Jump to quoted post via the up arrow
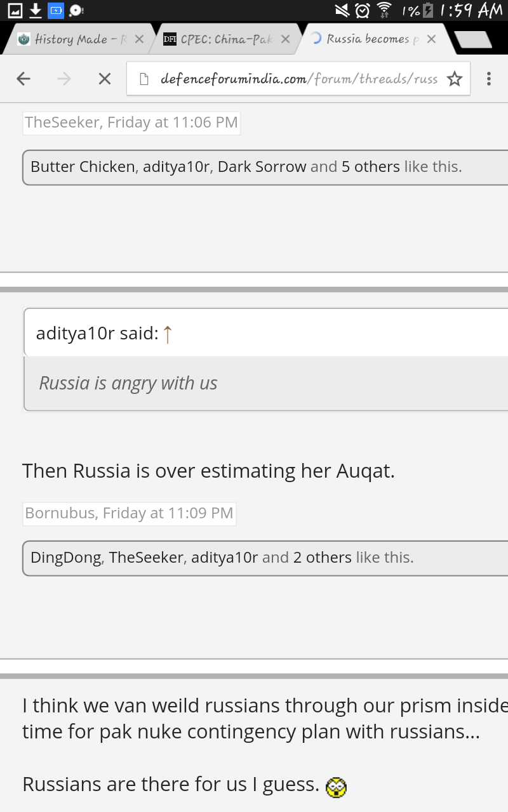Screen dimensions: 508x812 [x=168, y=333]
